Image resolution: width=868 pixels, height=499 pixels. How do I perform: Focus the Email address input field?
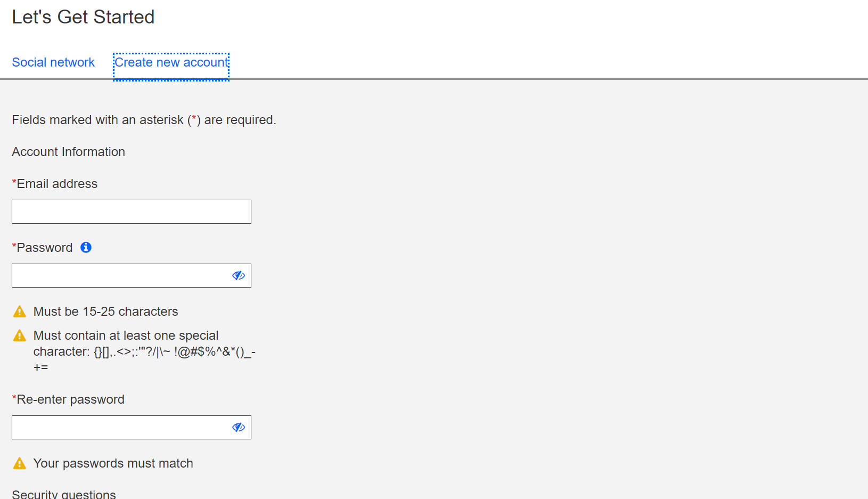pos(132,211)
